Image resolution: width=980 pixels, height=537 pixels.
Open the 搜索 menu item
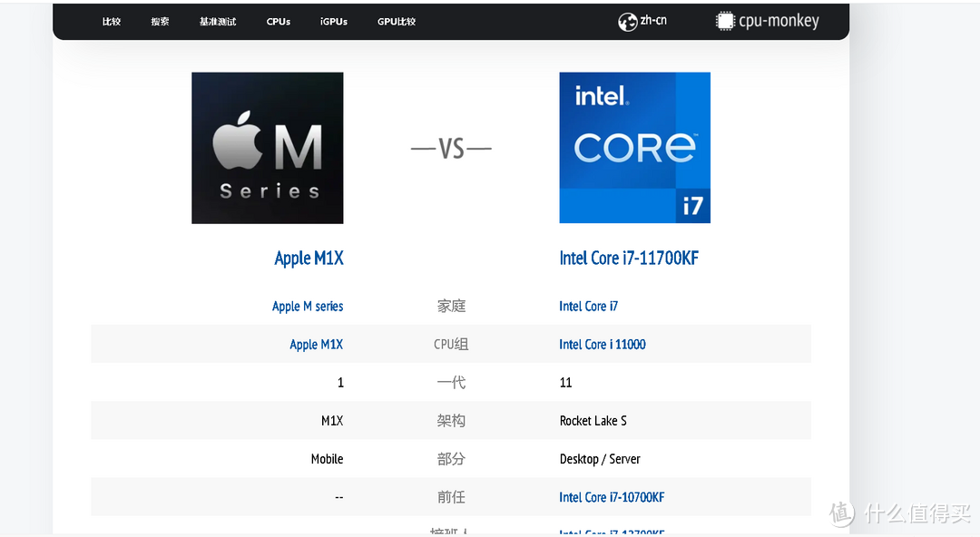click(x=160, y=21)
